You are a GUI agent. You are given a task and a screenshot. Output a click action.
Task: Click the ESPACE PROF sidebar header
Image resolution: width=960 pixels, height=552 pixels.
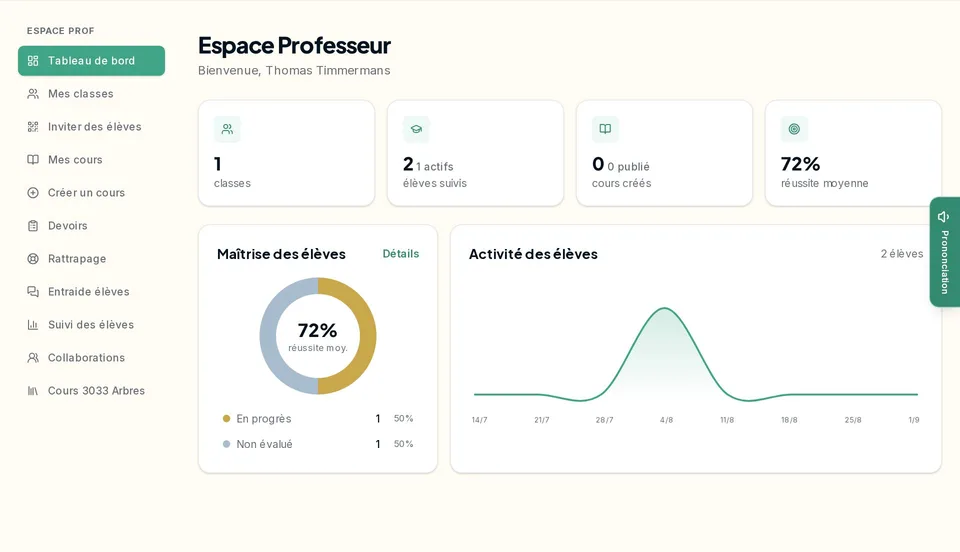(x=61, y=31)
